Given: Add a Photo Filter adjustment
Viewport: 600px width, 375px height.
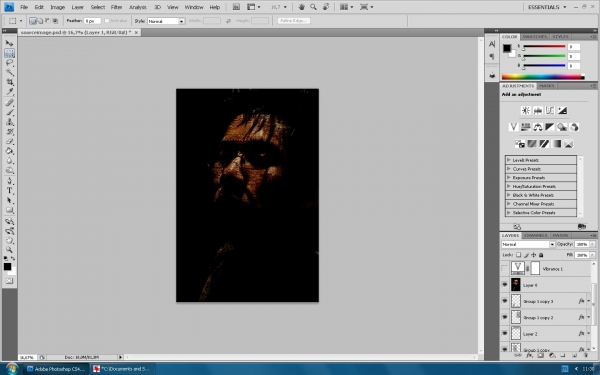Looking at the screenshot, I should point(562,127).
